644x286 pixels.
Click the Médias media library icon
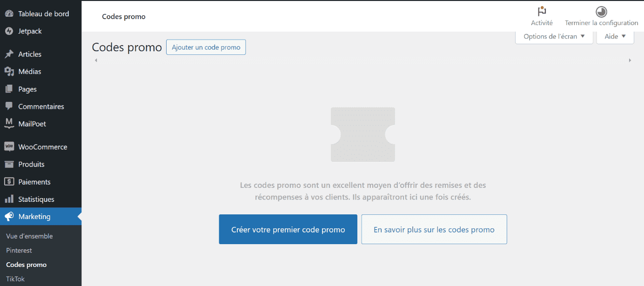9,72
